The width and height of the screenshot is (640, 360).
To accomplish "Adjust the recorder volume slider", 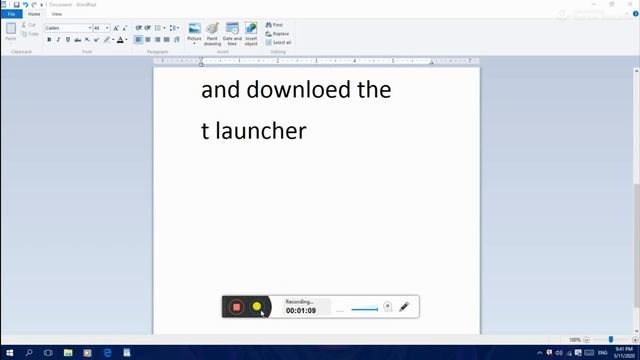I will pyautogui.click(x=364, y=309).
